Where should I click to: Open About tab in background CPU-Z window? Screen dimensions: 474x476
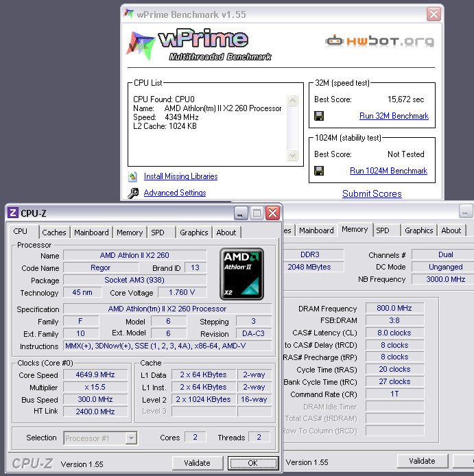[451, 230]
